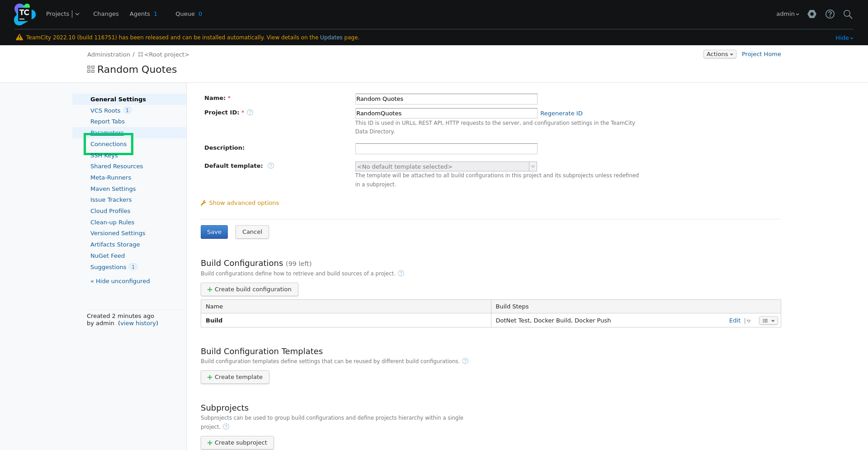868x450 pixels.
Task: Open the notifications hexagon icon in header
Action: coord(812,14)
